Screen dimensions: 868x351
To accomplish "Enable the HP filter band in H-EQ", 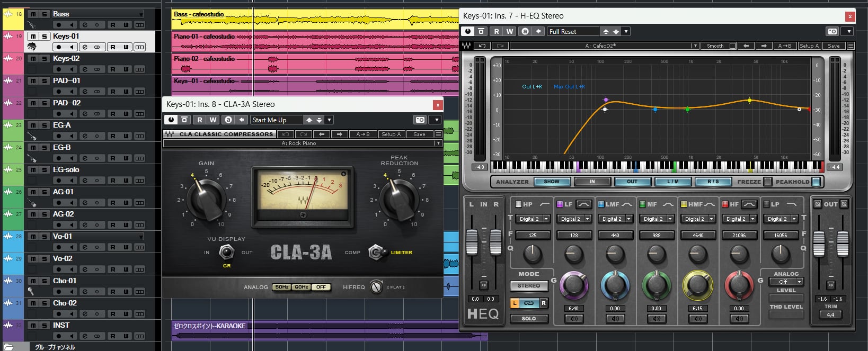I will 519,204.
